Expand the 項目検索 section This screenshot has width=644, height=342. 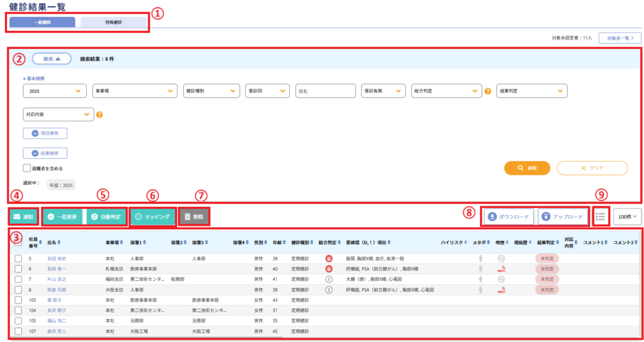click(x=45, y=133)
